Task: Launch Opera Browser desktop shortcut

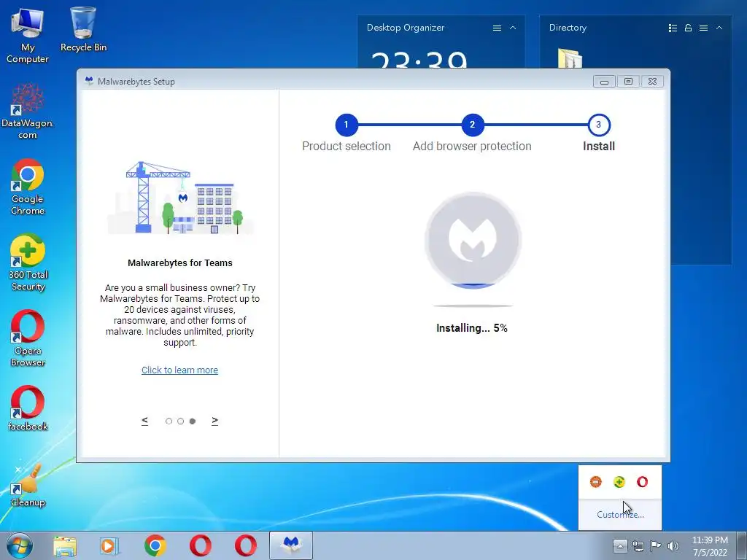Action: [27, 338]
